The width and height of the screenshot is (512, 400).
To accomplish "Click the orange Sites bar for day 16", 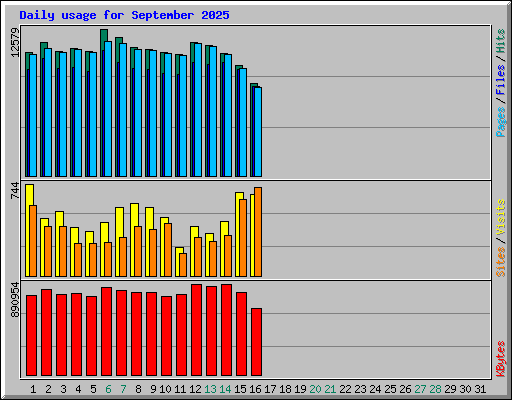I will point(258,232).
